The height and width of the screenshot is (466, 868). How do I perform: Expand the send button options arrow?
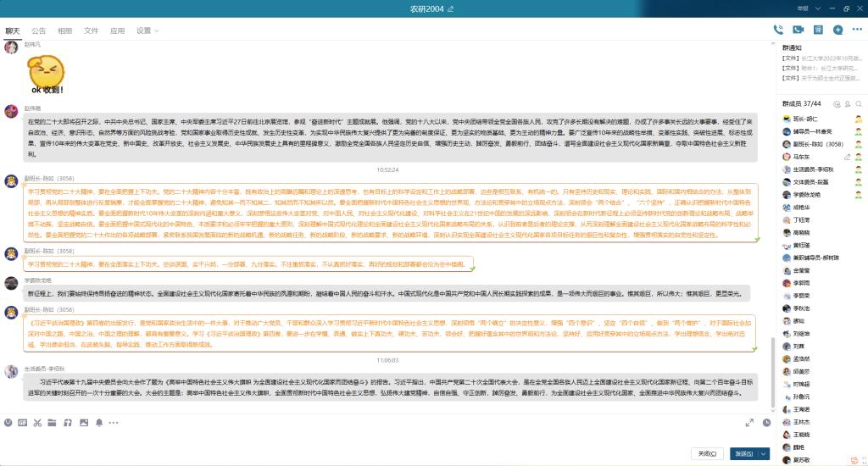(764, 453)
